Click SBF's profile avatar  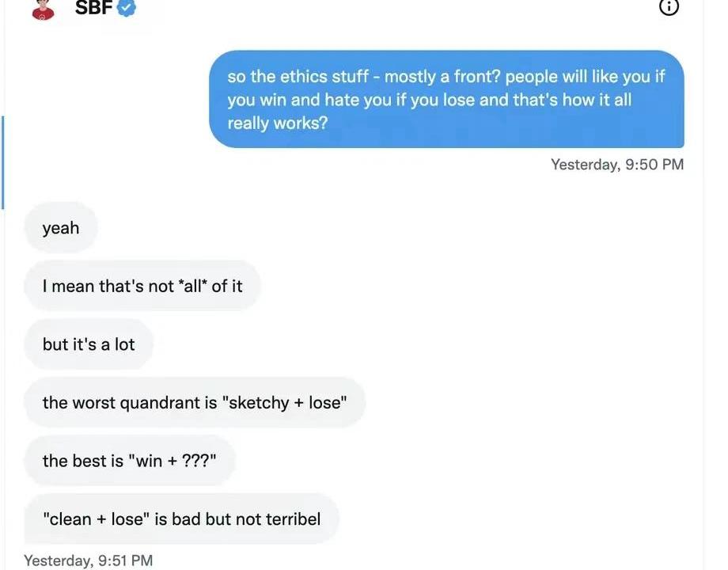tap(44, 8)
